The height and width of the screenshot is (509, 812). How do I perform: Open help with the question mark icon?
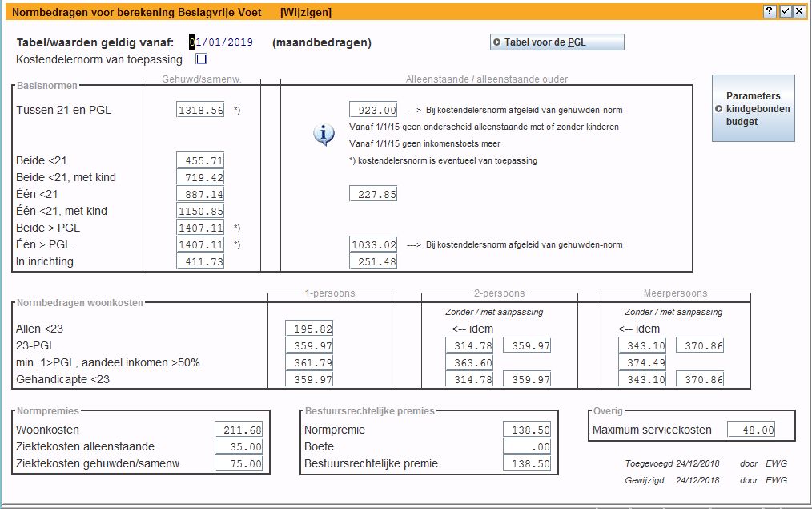tap(770, 11)
